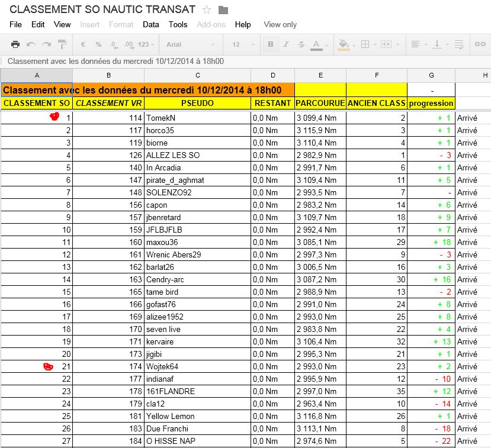Click the paint format roller icon
This screenshot has height=448, width=491.
coord(62,44)
